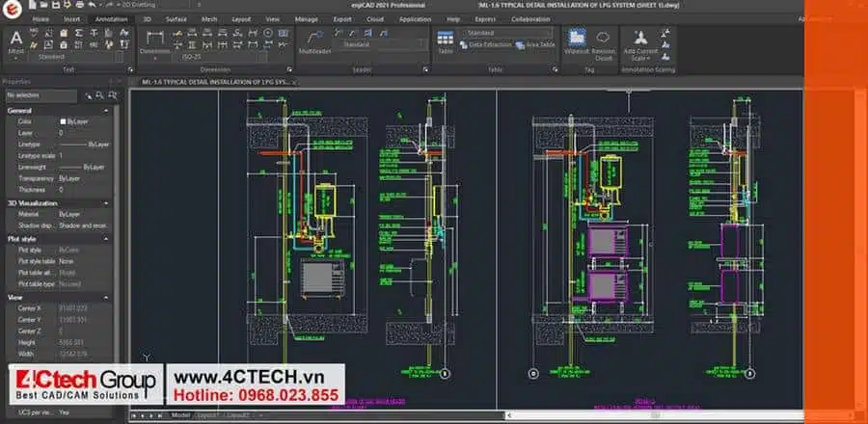Select the Wipeout tool
The height and width of the screenshot is (424, 868).
578,42
